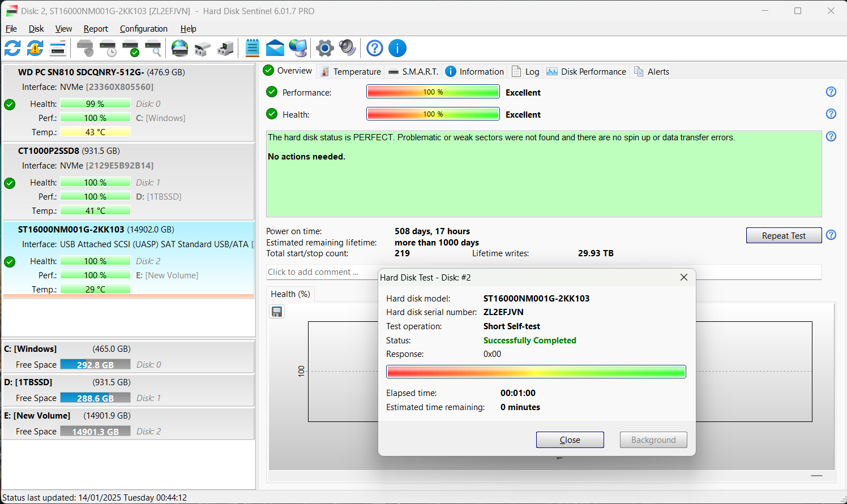Click the help icon next to Performance bar
The width and height of the screenshot is (847, 504).
(x=831, y=92)
